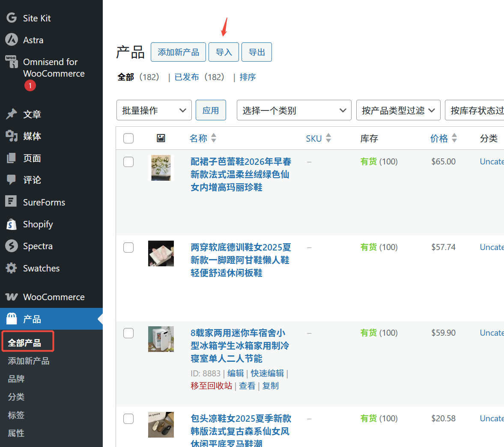Sort by 价格 using its sort arrows
Image resolution: width=504 pixels, height=447 pixels.
coord(454,138)
